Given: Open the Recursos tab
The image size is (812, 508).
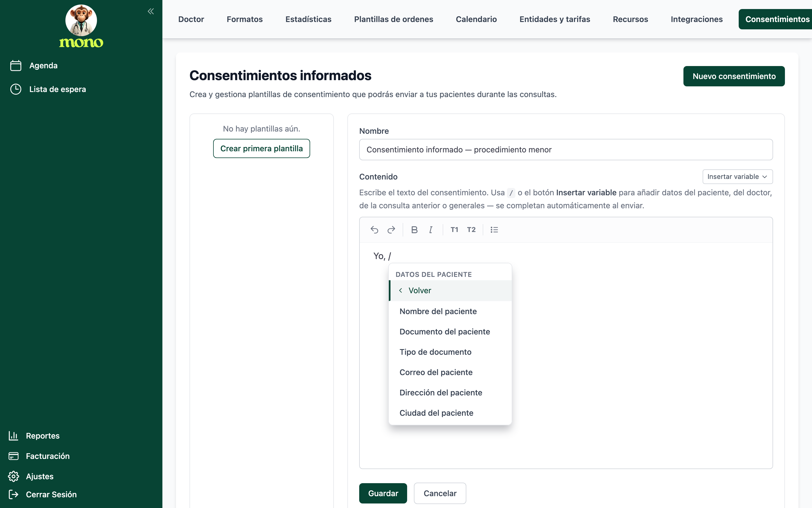Looking at the screenshot, I should (630, 19).
